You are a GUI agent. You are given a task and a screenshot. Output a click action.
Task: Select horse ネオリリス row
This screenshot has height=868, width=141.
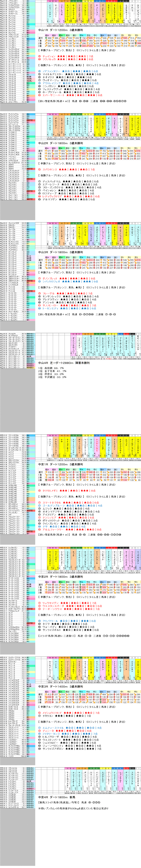[x=65, y=77]
